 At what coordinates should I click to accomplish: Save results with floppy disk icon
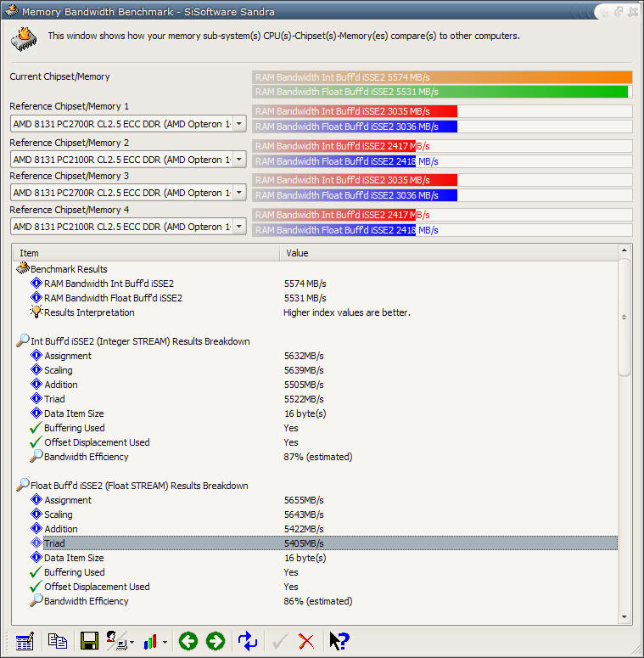[89, 641]
